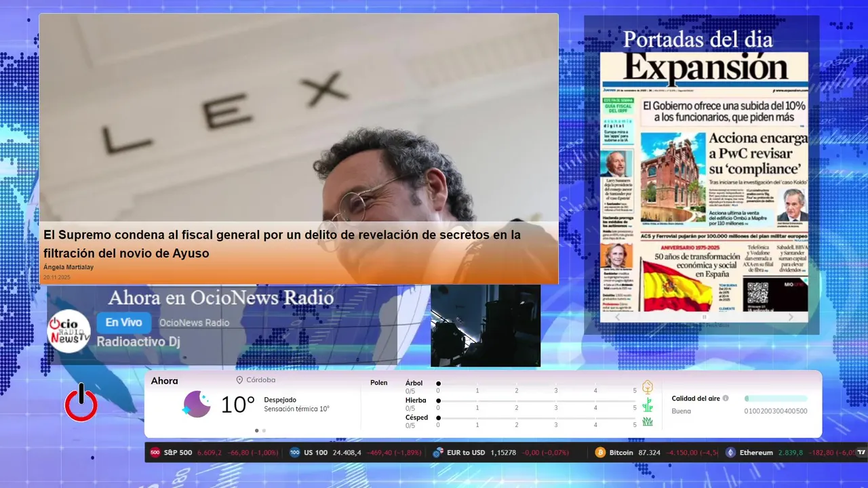Click the US 100 ticker badge icon
868x488 pixels.
point(294,452)
